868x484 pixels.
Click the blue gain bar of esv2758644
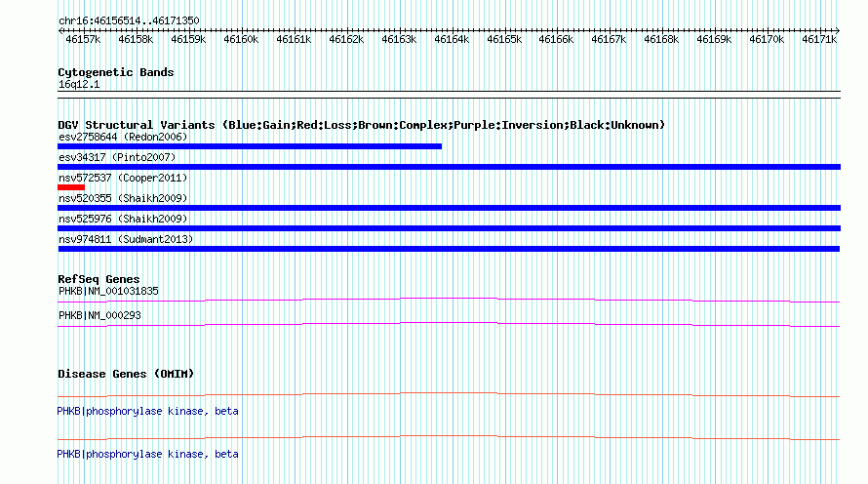(250, 146)
